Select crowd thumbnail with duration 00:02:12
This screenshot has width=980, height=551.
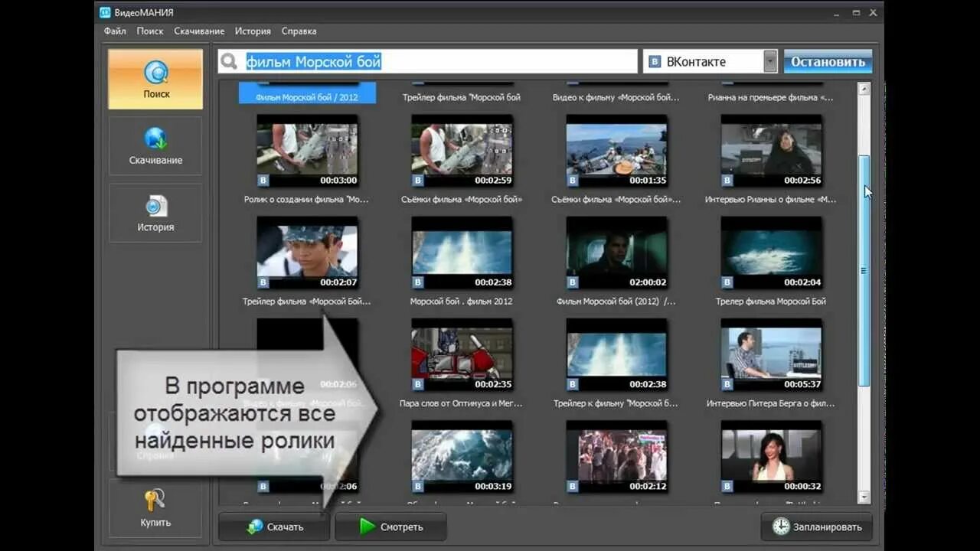coord(616,457)
